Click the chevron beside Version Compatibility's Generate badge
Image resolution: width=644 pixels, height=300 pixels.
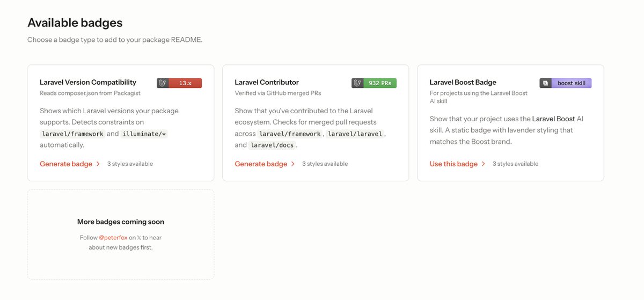[x=98, y=164]
